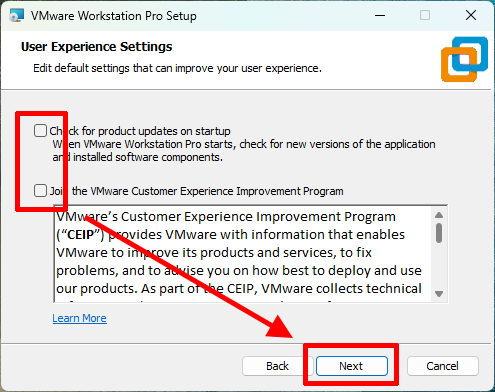
Task: Click the Next button
Action: coord(352,366)
